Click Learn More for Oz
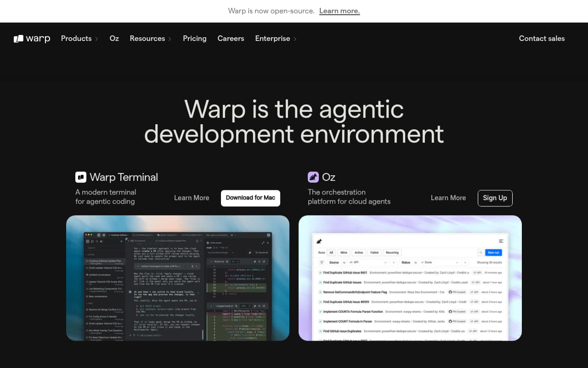 point(448,198)
